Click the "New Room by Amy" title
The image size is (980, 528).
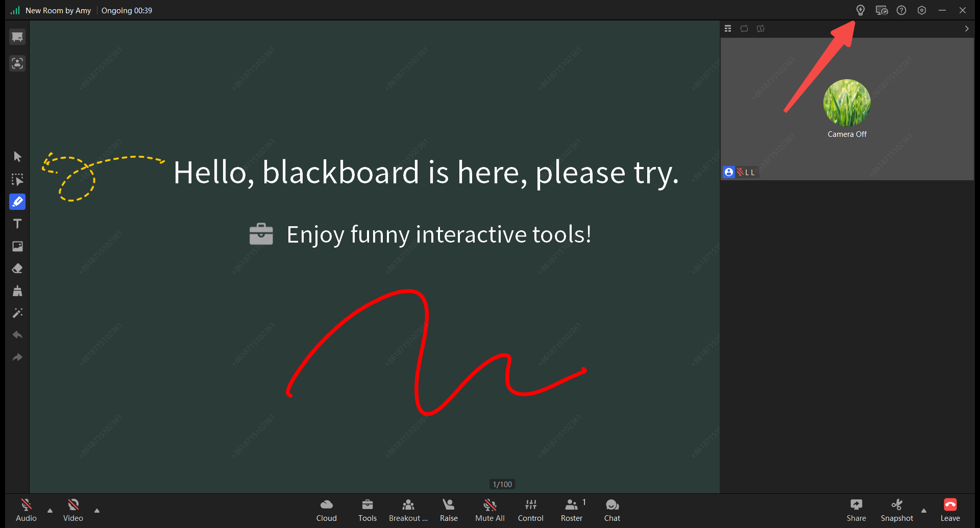coord(58,10)
